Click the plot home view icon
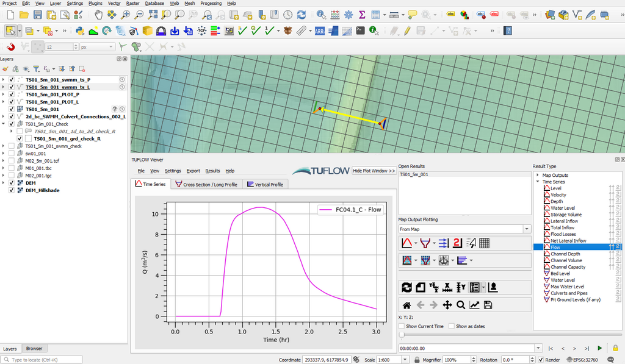625x364 pixels. click(x=406, y=305)
